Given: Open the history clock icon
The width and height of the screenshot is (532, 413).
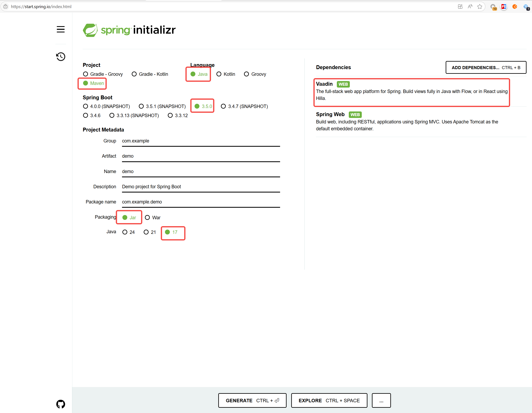Looking at the screenshot, I should [x=61, y=57].
